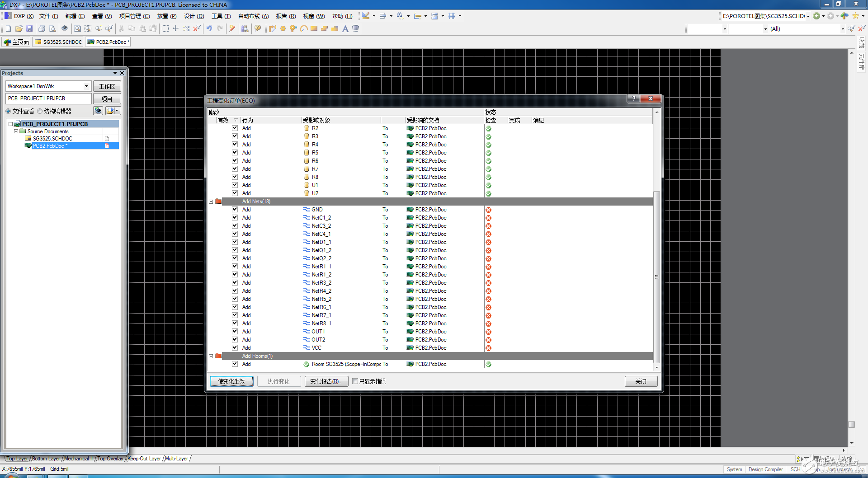Switch to the Bottom Layer tab
This screenshot has height=478, width=868.
[46, 459]
